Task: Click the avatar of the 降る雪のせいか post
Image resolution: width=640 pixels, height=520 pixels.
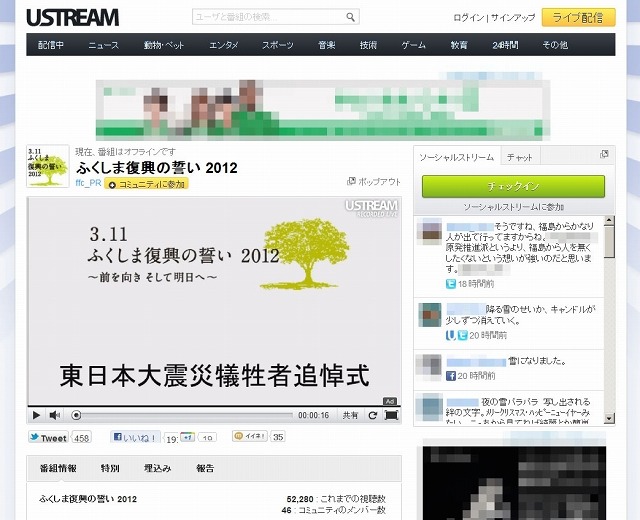Action: point(430,315)
